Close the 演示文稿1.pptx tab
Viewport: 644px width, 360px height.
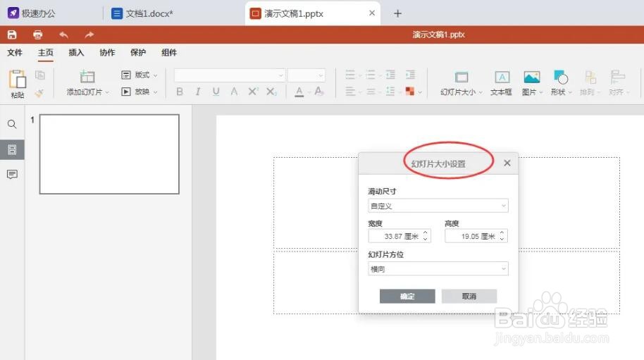372,13
